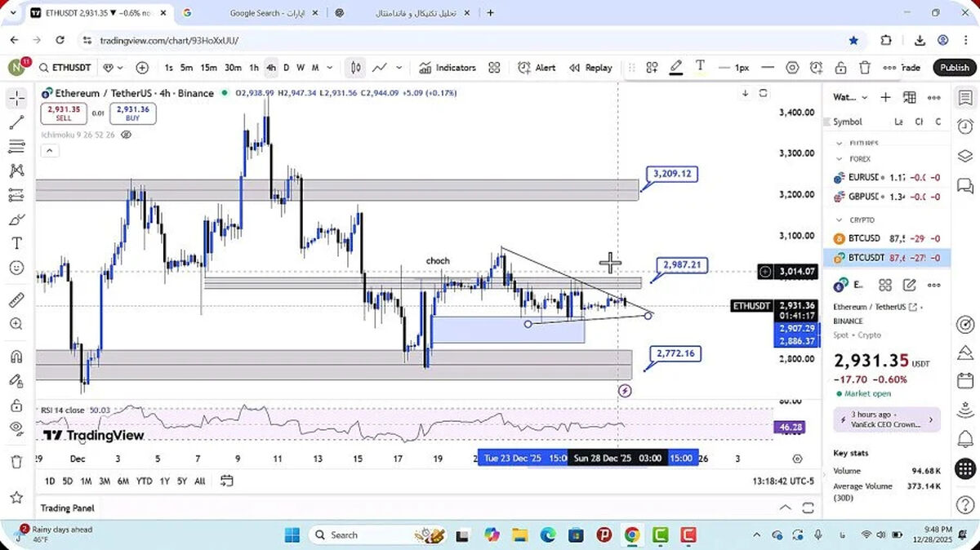Open drawing settings gear in floating toolbar
Image resolution: width=980 pixels, height=550 pixels.
[792, 68]
